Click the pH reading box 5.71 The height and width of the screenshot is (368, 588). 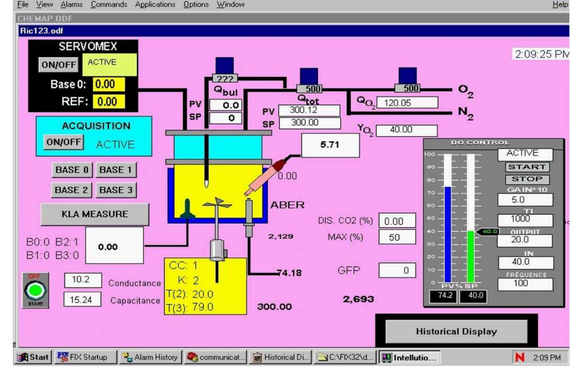tap(330, 145)
